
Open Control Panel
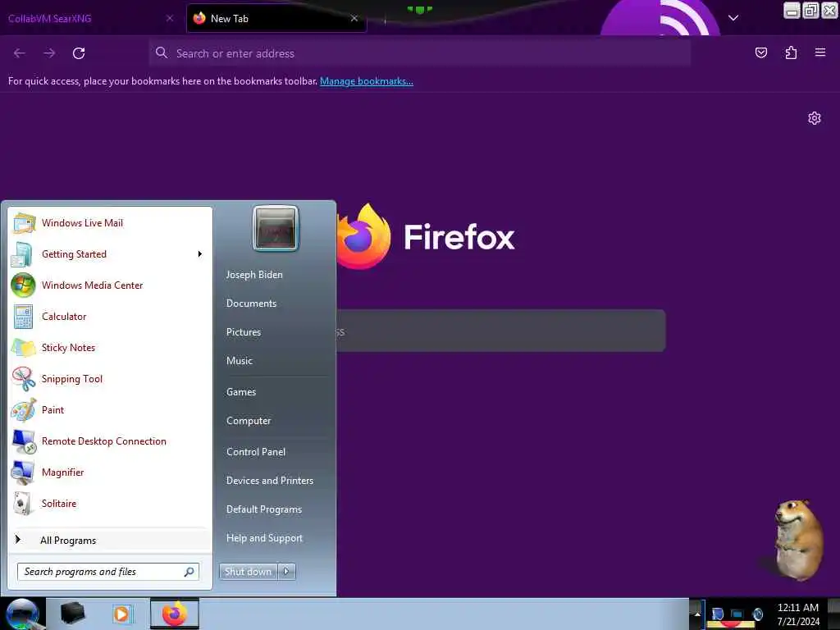pyautogui.click(x=256, y=452)
